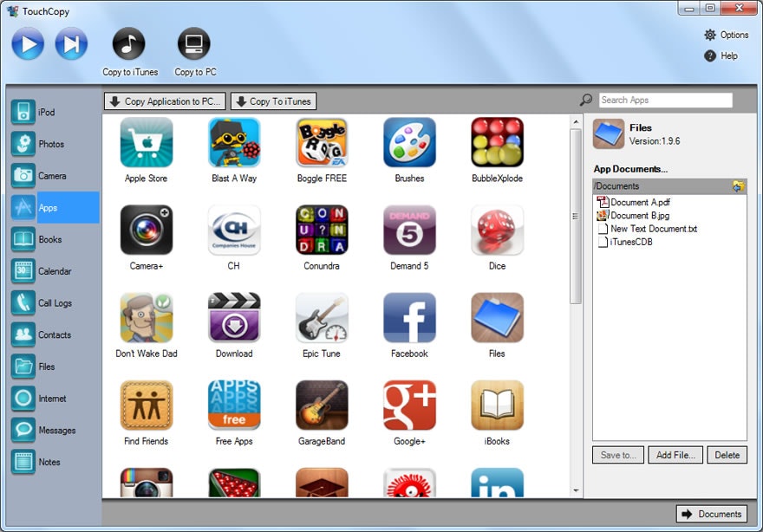Screen dimensions: 763x532
Task: Select the Download app icon
Action: point(234,317)
